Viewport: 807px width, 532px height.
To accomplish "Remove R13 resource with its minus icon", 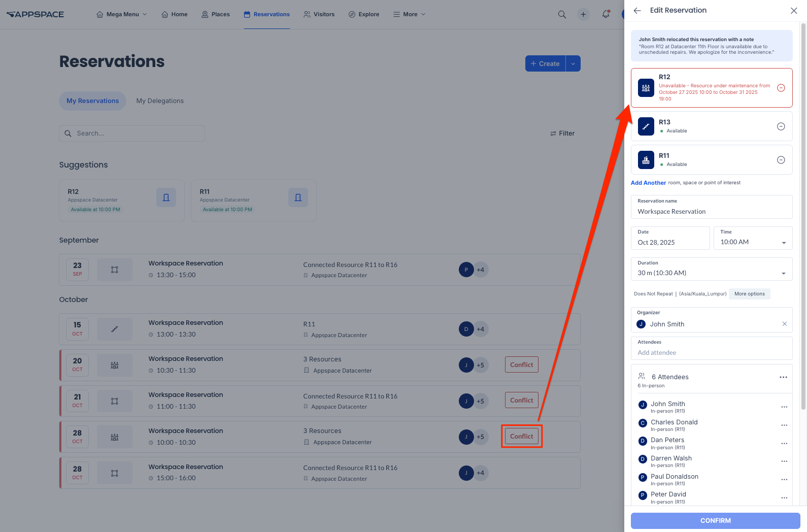I will (781, 126).
